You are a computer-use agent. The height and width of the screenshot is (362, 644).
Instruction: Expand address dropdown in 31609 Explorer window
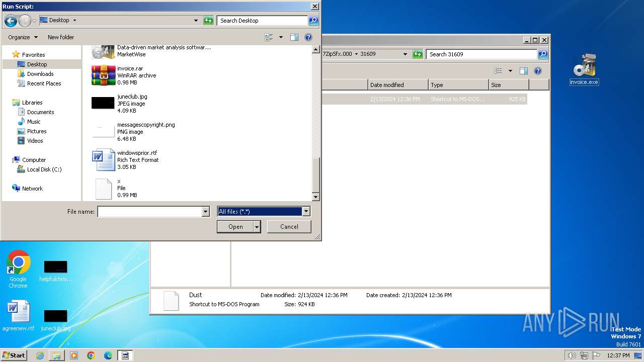[x=405, y=54]
